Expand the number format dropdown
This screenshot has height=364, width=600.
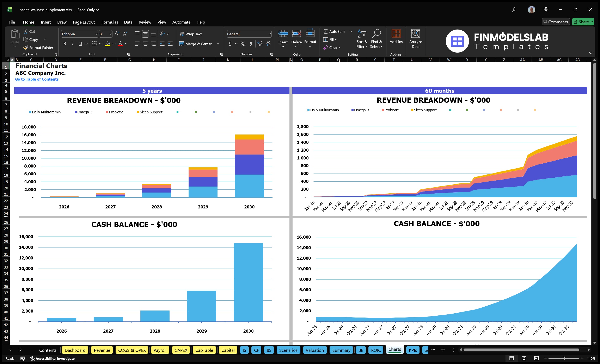pyautogui.click(x=270, y=34)
